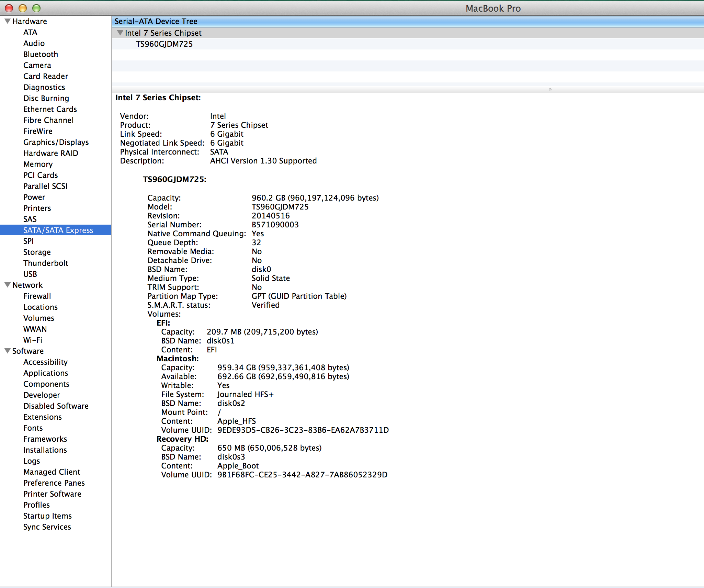Show Printer Software details
The width and height of the screenshot is (704, 588).
tap(52, 494)
